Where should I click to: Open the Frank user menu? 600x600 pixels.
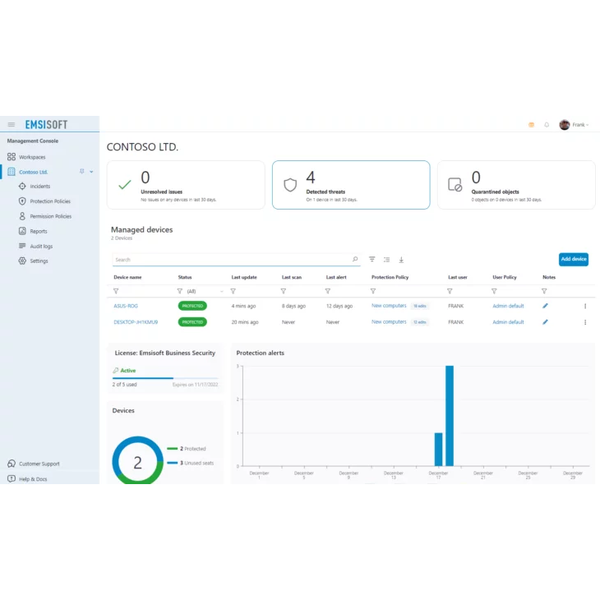[574, 125]
